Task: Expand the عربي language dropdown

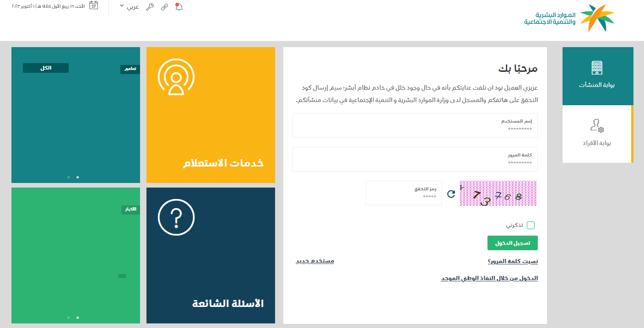Action: coord(129,7)
